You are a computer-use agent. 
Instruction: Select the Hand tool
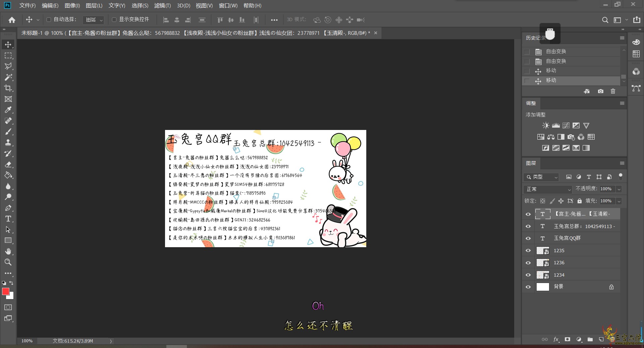tap(8, 251)
